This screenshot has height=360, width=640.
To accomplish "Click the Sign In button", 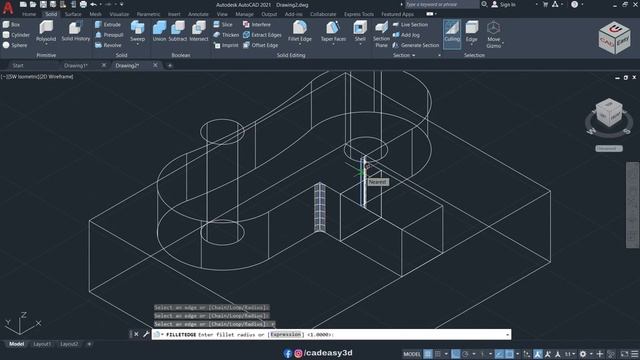I will 504,4.
